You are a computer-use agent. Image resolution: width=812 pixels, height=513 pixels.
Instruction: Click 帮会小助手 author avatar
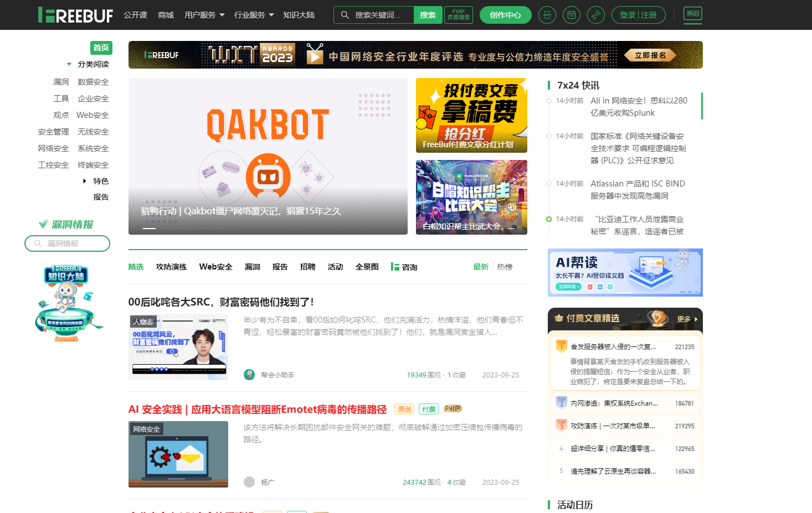coord(249,375)
